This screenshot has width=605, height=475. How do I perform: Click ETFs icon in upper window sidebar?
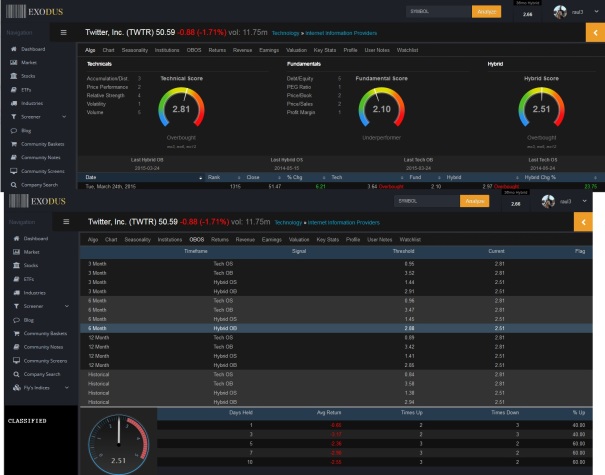tap(14, 90)
